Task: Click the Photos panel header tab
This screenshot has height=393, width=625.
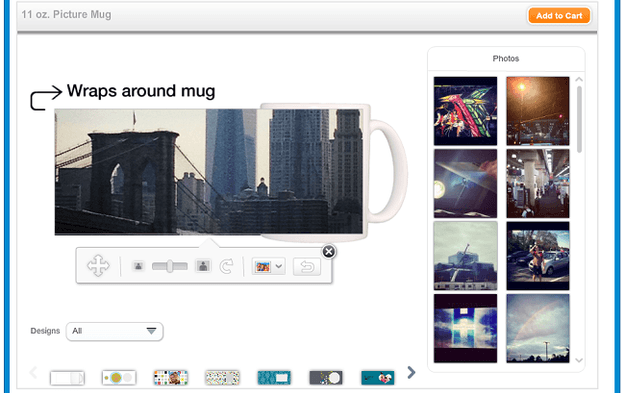Action: coord(506,59)
